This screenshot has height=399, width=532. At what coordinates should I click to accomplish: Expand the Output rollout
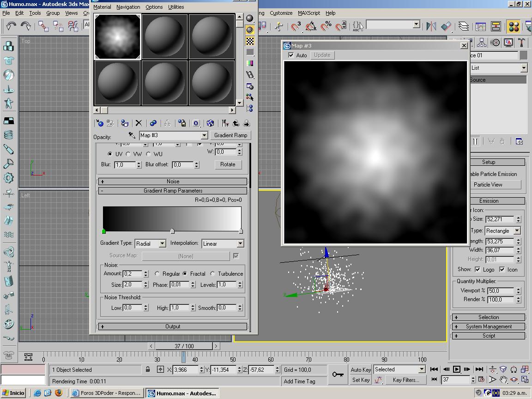173,326
